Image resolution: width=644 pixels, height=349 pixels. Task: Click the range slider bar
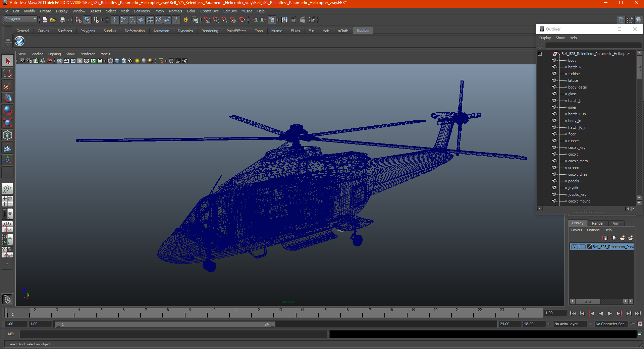(x=165, y=324)
